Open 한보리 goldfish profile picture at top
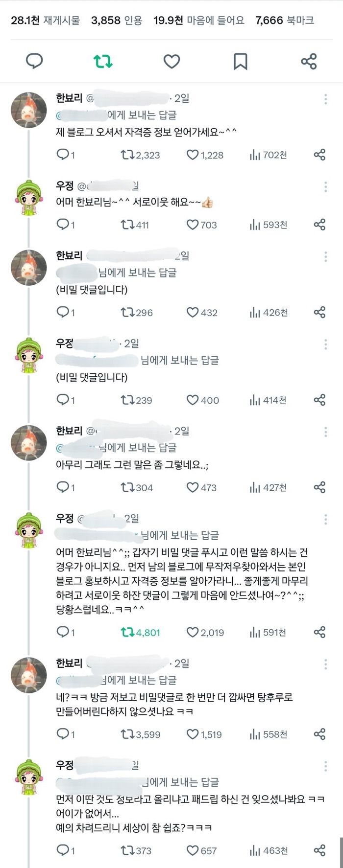Viewport: 343px width, 868px height. point(29,110)
